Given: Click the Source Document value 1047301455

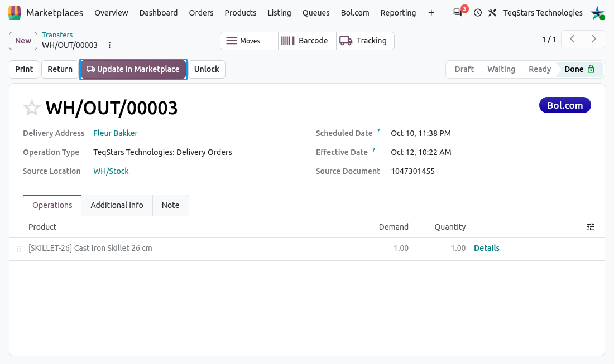Looking at the screenshot, I should 412,171.
